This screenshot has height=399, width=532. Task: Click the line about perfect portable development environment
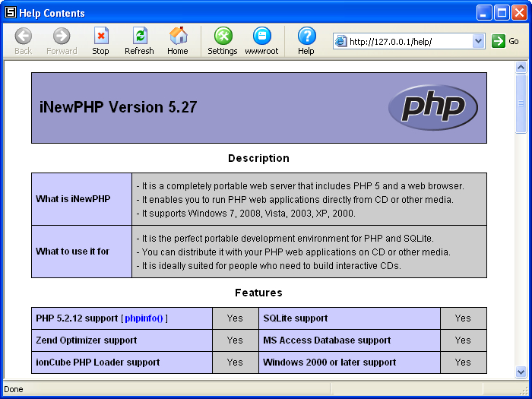(x=285, y=239)
